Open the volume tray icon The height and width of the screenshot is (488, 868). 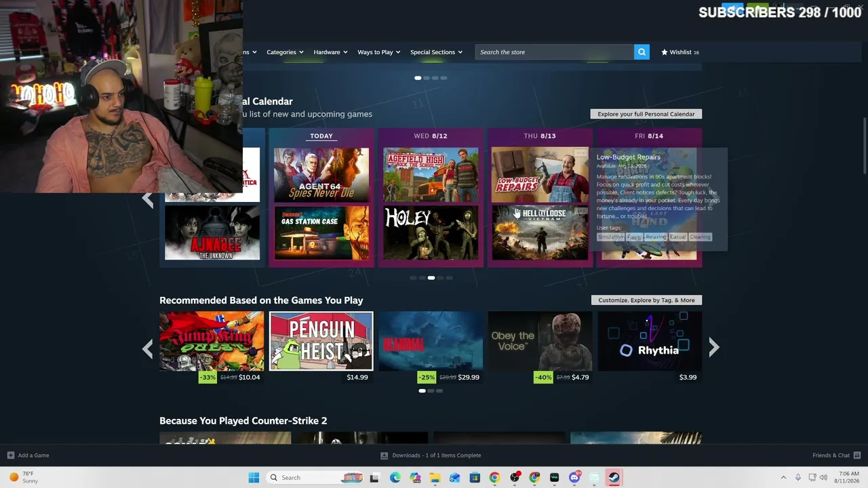click(824, 478)
